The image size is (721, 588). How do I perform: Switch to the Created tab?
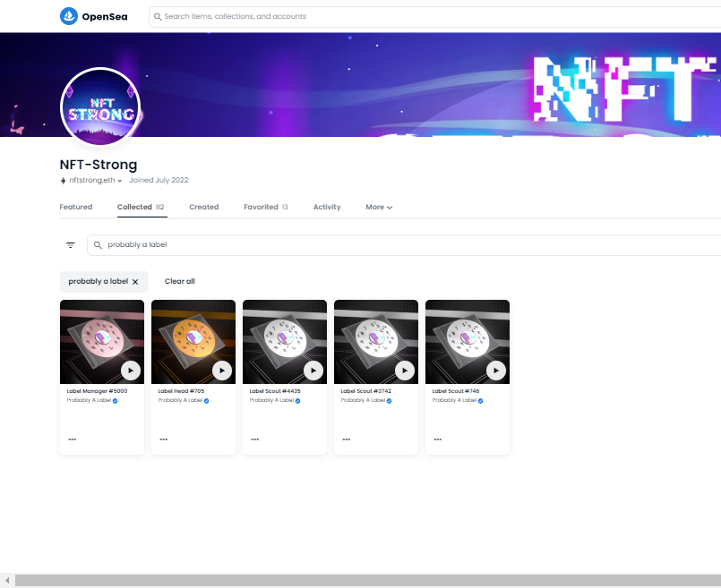pos(203,207)
